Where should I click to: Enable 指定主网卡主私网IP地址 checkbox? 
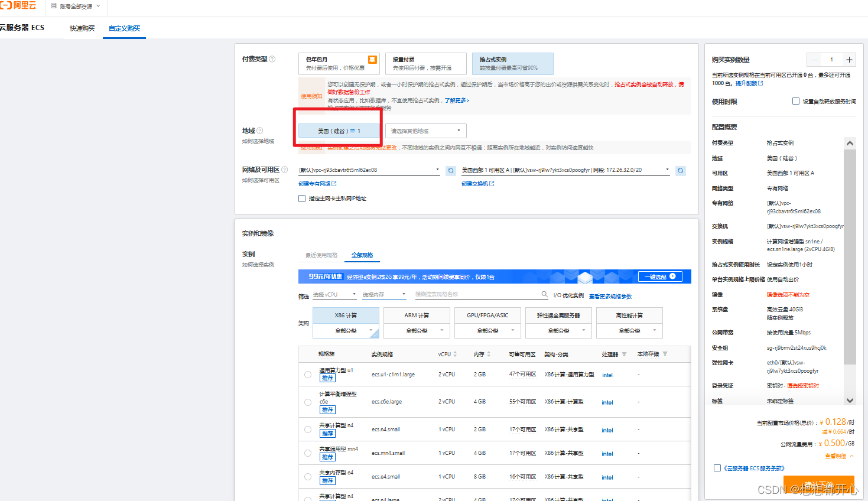(302, 199)
